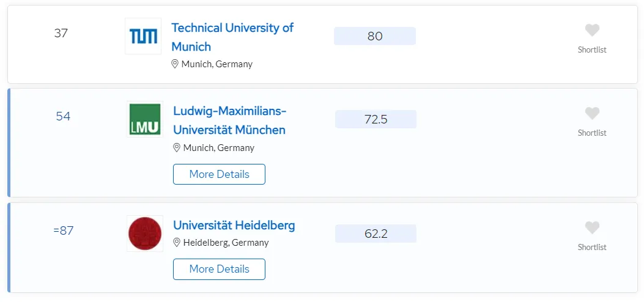This screenshot has width=644, height=302.
Task: Click the location pin beside Munich for TUM
Action: (175, 64)
